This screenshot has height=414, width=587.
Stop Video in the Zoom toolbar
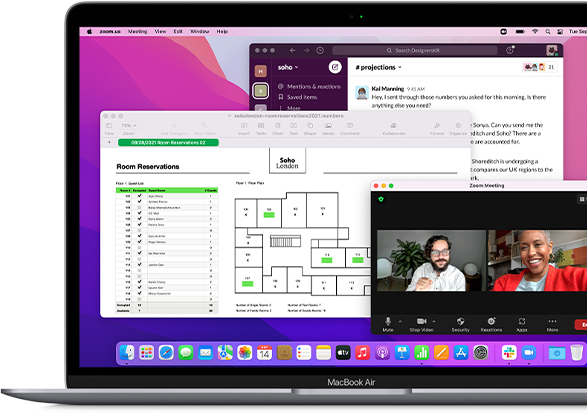(422, 324)
